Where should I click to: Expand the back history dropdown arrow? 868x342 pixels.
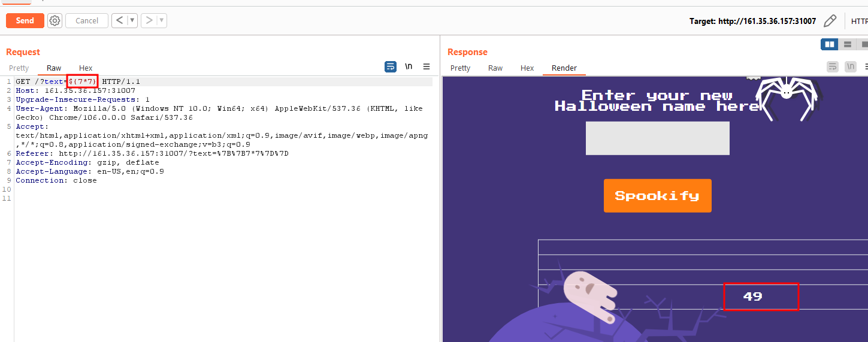tap(132, 20)
